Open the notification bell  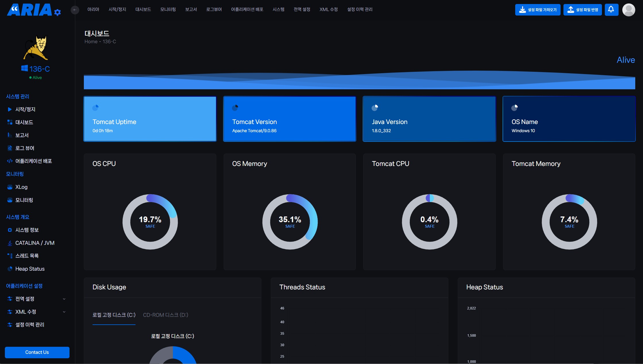point(611,10)
